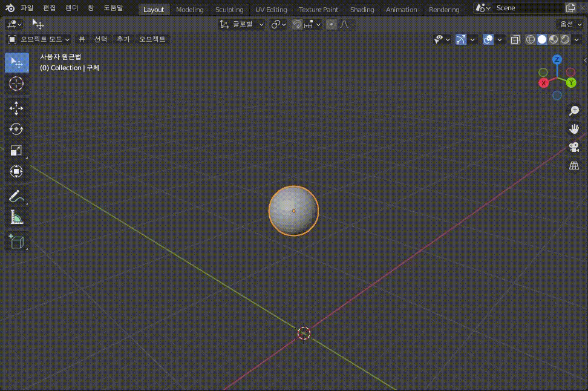The height and width of the screenshot is (391, 588).
Task: Toggle snapping magnet
Action: coord(297,24)
